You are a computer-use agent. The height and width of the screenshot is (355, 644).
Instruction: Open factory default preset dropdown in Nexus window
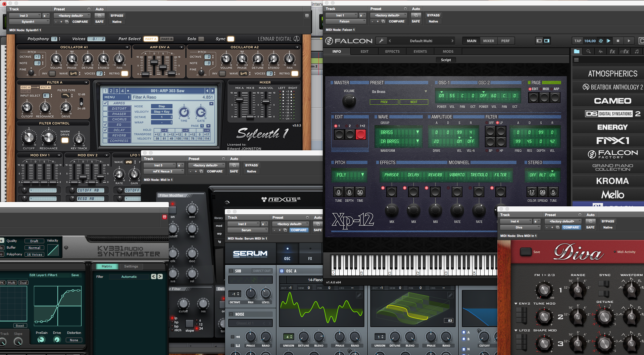(206, 165)
